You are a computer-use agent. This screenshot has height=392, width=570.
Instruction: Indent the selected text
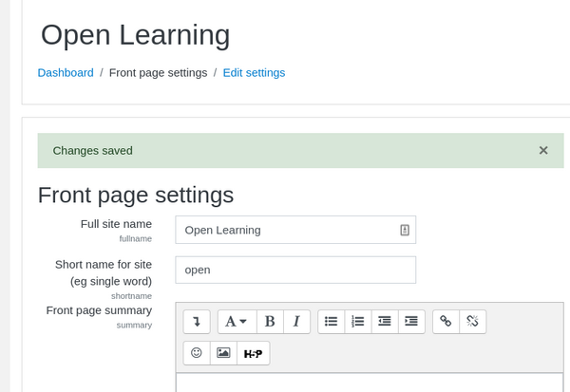click(411, 322)
